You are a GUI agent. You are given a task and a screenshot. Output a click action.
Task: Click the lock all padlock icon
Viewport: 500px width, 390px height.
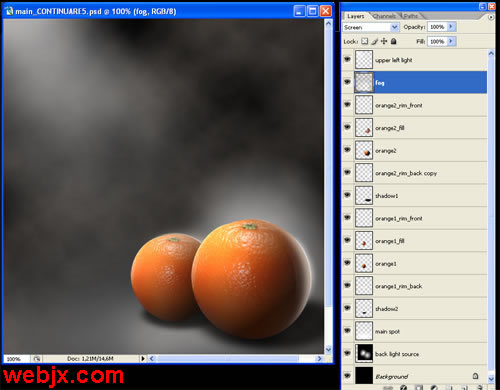point(394,41)
